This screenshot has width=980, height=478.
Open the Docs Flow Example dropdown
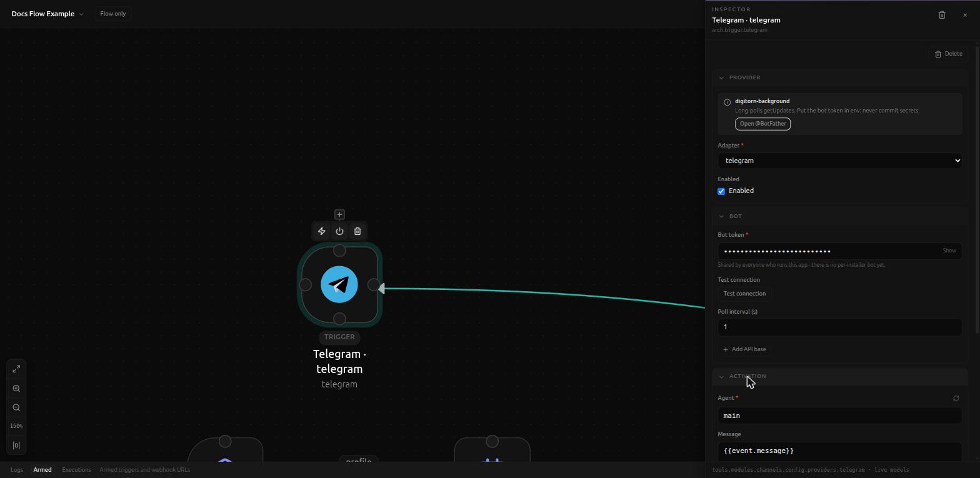pyautogui.click(x=47, y=14)
